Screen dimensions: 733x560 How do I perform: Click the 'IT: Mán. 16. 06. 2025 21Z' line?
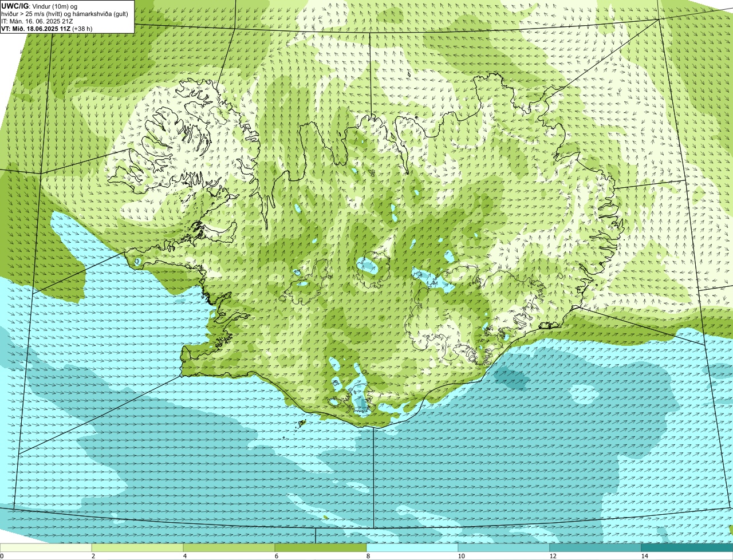click(37, 21)
